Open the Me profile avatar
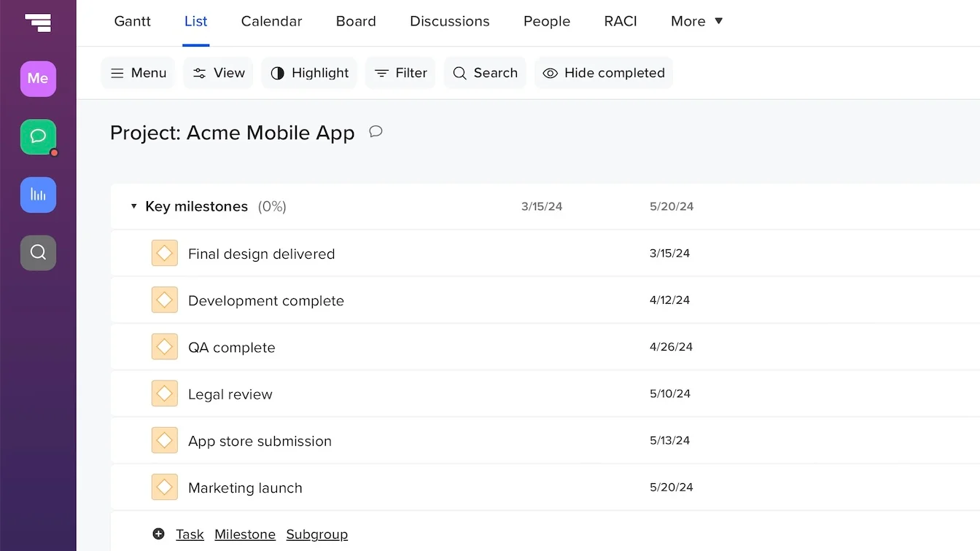This screenshot has width=980, height=551. click(38, 79)
